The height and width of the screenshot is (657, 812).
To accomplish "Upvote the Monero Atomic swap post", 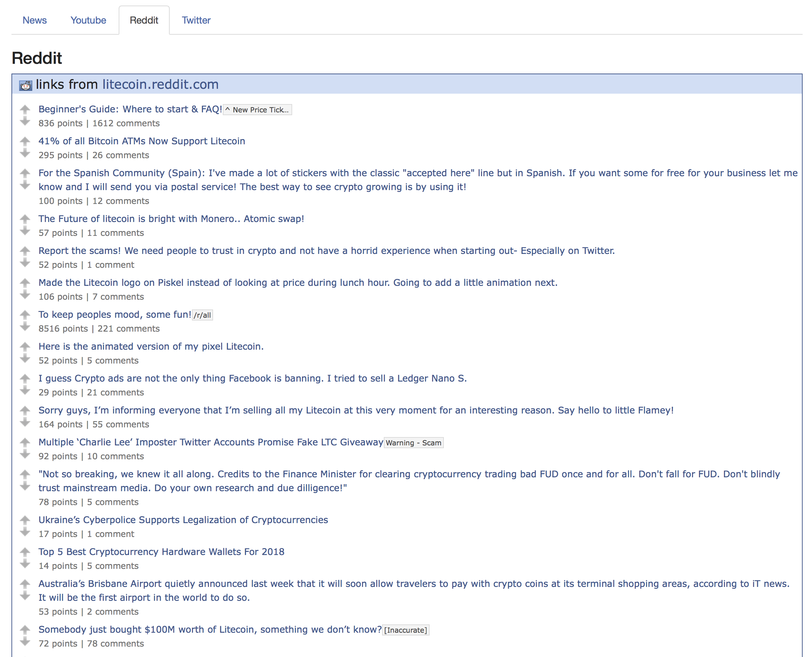I will click(25, 219).
